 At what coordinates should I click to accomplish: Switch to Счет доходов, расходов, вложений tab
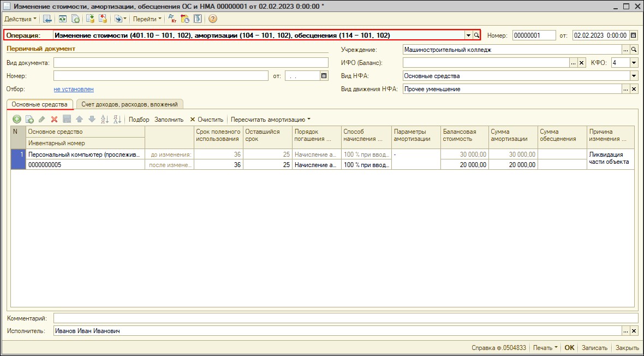click(x=130, y=104)
